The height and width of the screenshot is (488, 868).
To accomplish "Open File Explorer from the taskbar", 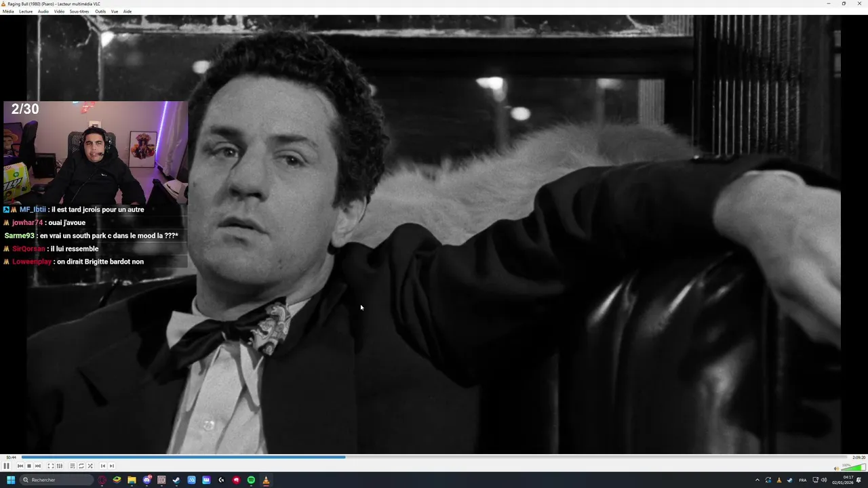I will [132, 480].
